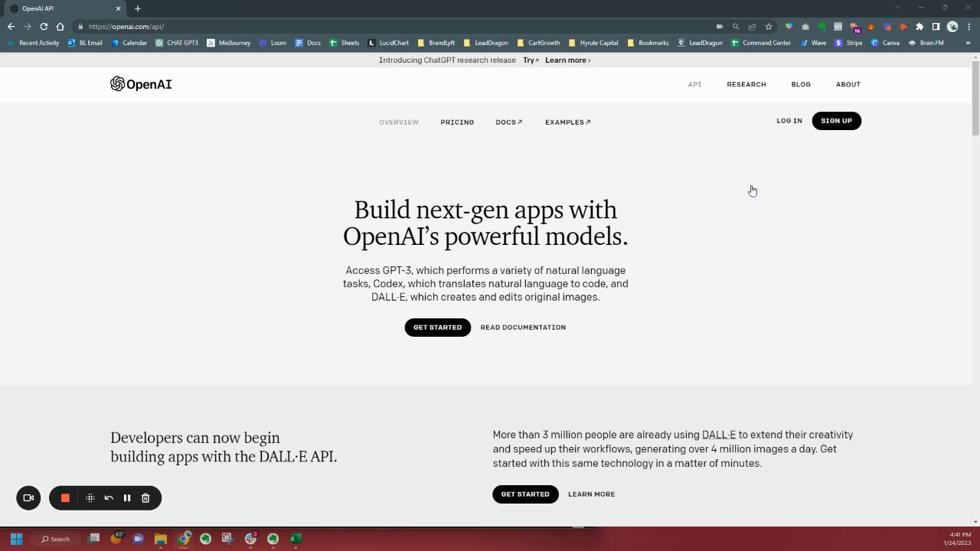Bookmark this page with the star icon
Image resolution: width=980 pixels, height=551 pixels.
tap(769, 26)
